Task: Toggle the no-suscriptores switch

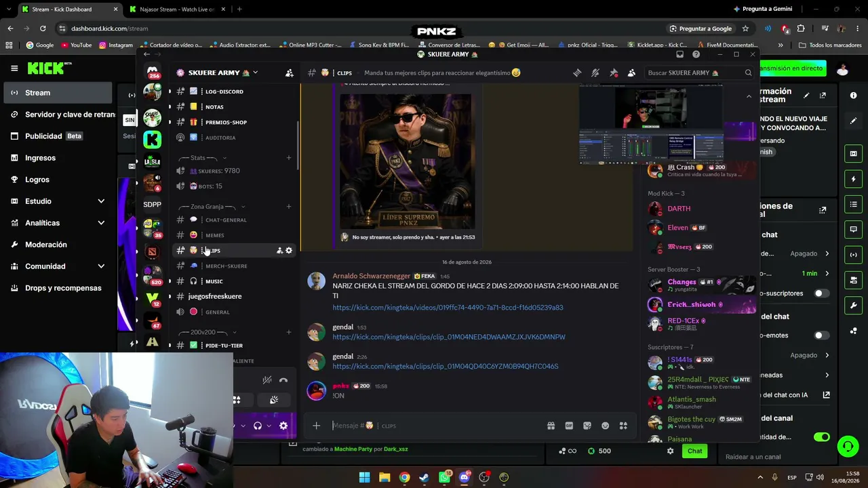Action: pos(821,293)
